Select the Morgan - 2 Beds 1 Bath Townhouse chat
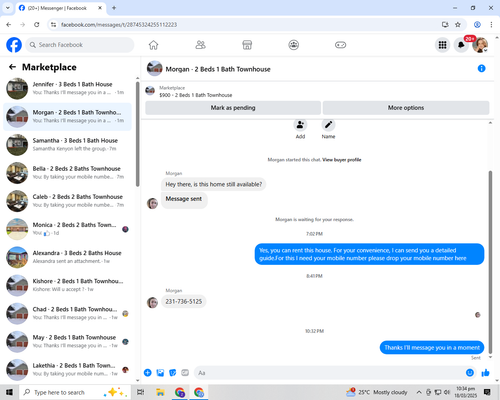The height and width of the screenshot is (400, 500). coord(67,116)
